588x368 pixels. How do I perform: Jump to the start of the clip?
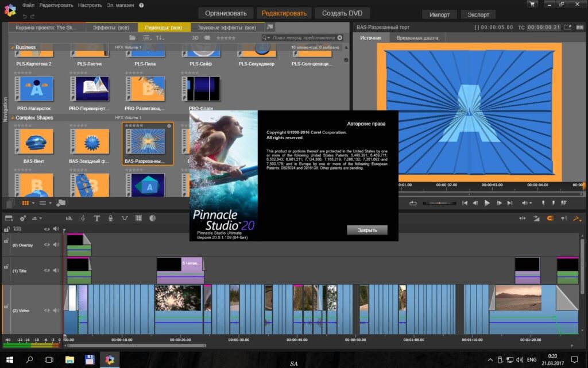(465, 203)
